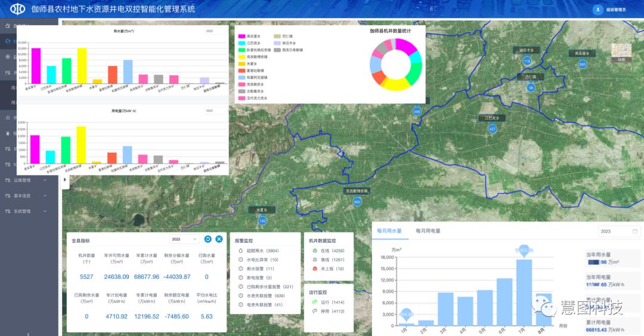Click 水表失联报警 (639) entry
Screen dimensions: 644x336
click(x=262, y=295)
